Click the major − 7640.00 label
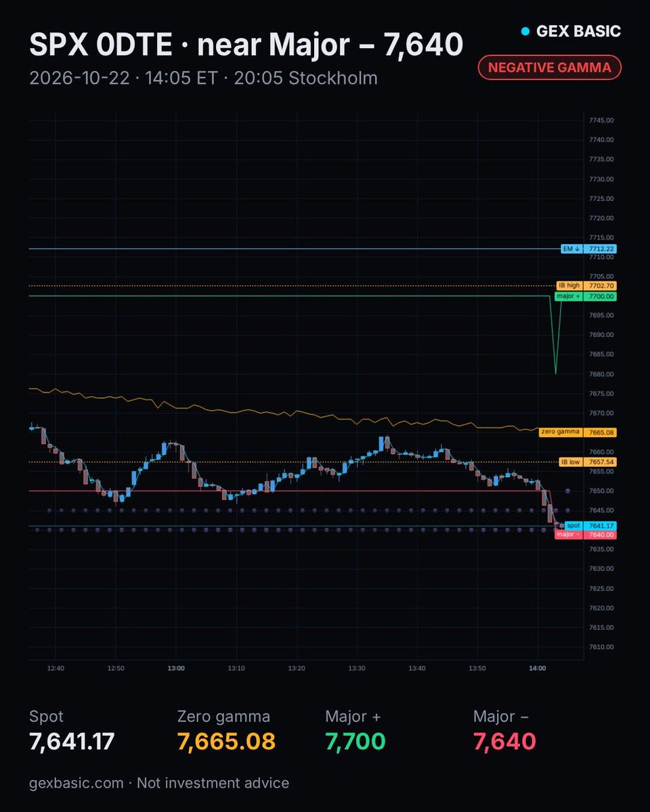 coord(585,535)
